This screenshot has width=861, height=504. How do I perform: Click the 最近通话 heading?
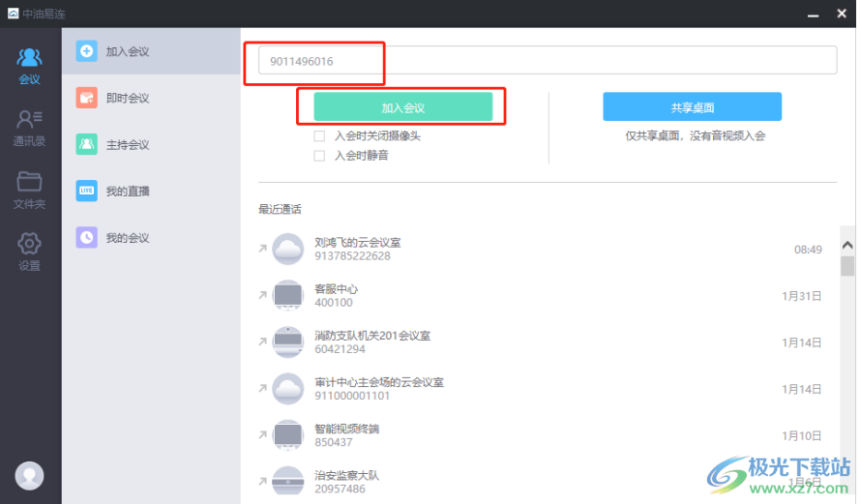pos(280,209)
